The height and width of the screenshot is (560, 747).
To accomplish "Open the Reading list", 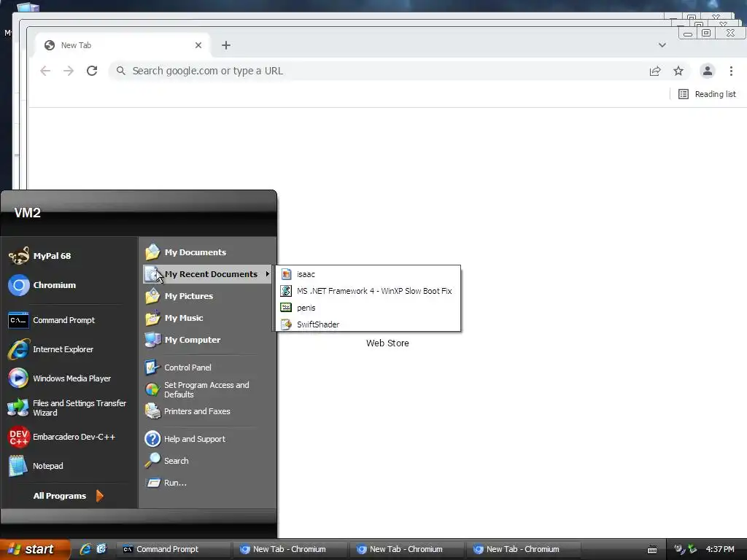I will (707, 94).
